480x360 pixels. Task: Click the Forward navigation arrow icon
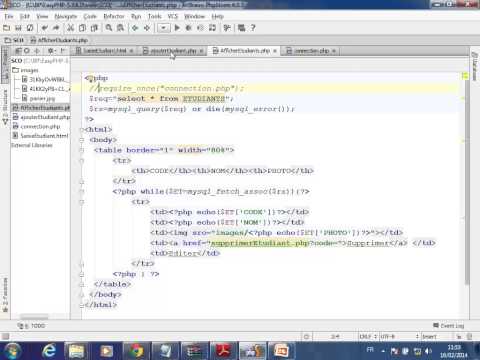click(147, 28)
